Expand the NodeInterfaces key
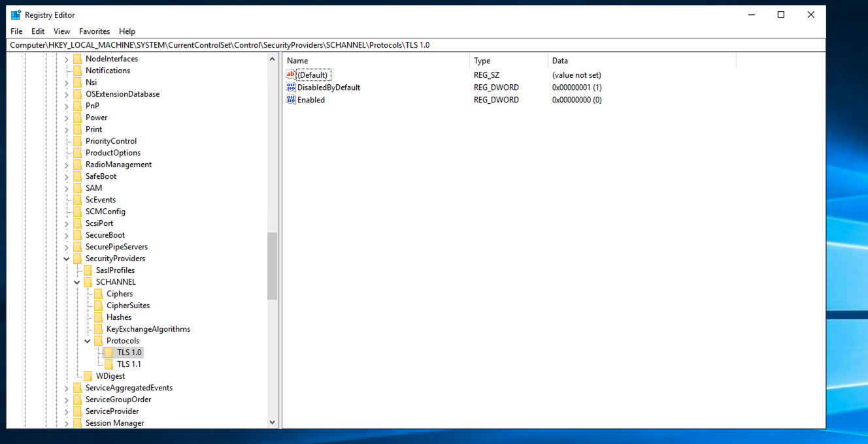The width and height of the screenshot is (868, 444). pyautogui.click(x=67, y=59)
